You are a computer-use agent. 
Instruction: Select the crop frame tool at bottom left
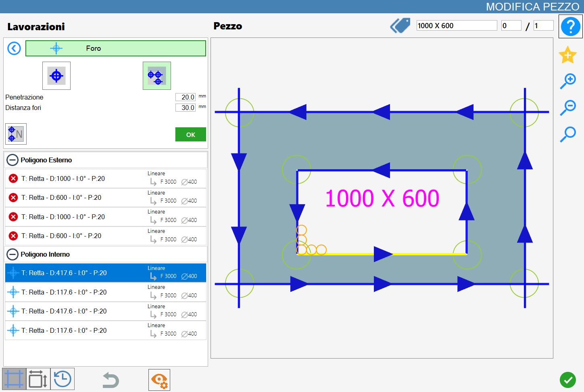point(14,379)
